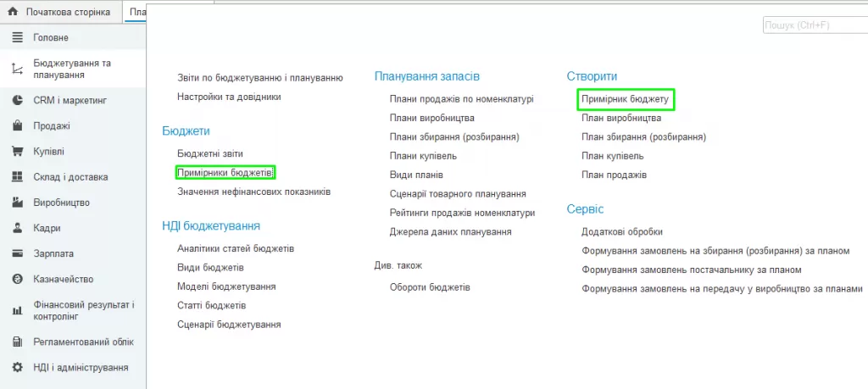Create a План продажів document
Screen dimensions: 868x389
615,175
